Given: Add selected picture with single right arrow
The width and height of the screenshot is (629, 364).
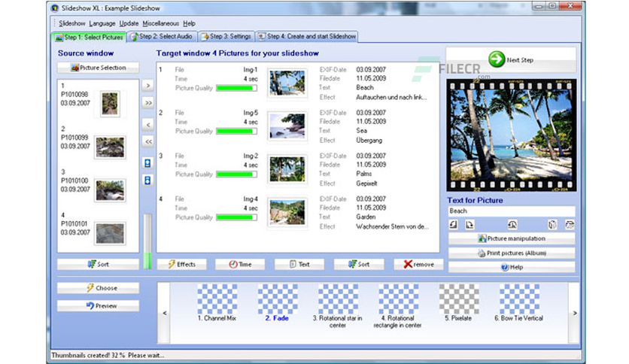Looking at the screenshot, I should [147, 86].
